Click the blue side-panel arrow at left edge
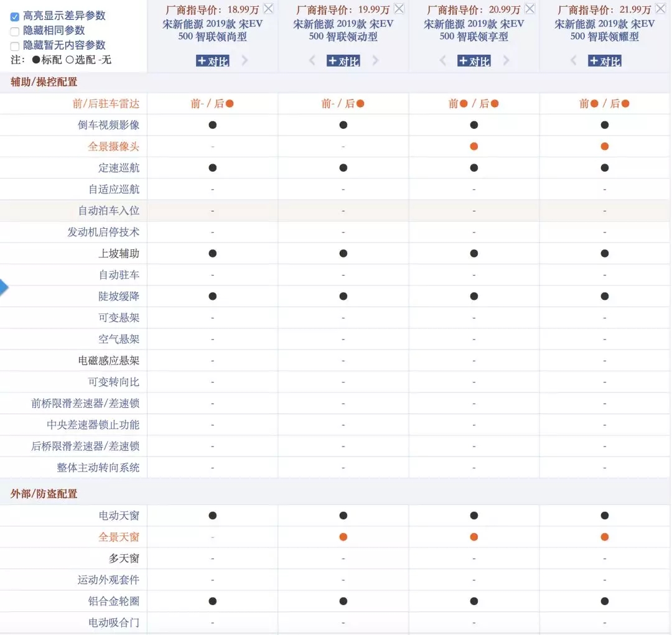672x635 pixels. [4, 287]
